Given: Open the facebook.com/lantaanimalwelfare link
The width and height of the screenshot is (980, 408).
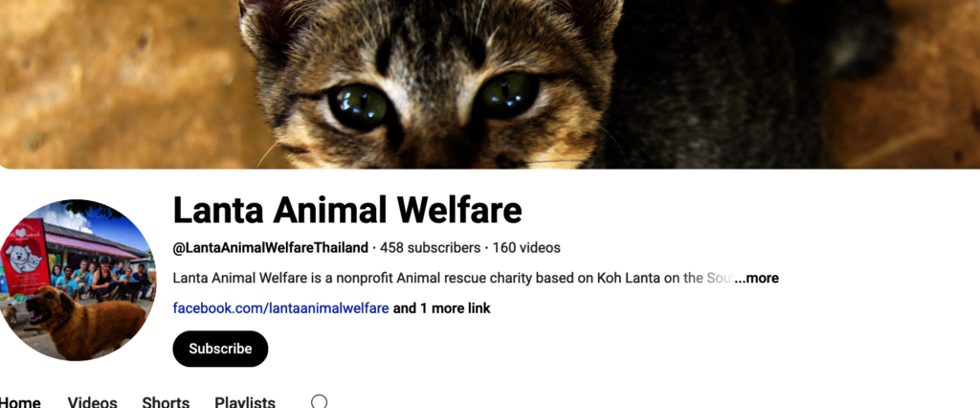Looking at the screenshot, I should tap(280, 308).
